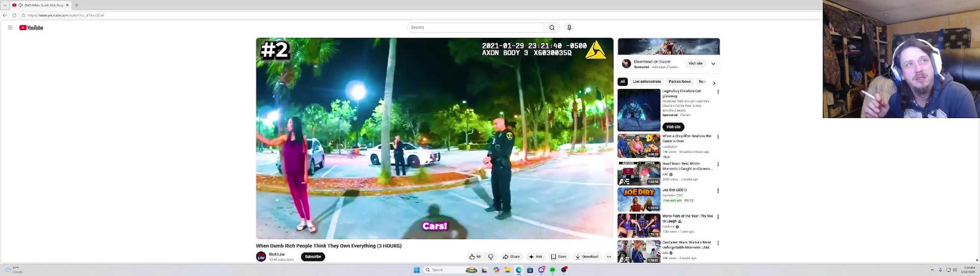
Task: Select the Politics News filter chip
Action: 679,82
